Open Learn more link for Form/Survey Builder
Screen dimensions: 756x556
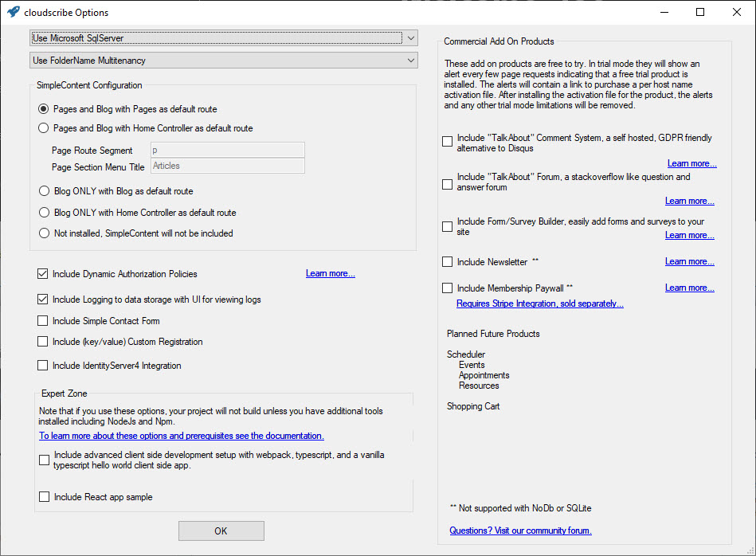689,235
